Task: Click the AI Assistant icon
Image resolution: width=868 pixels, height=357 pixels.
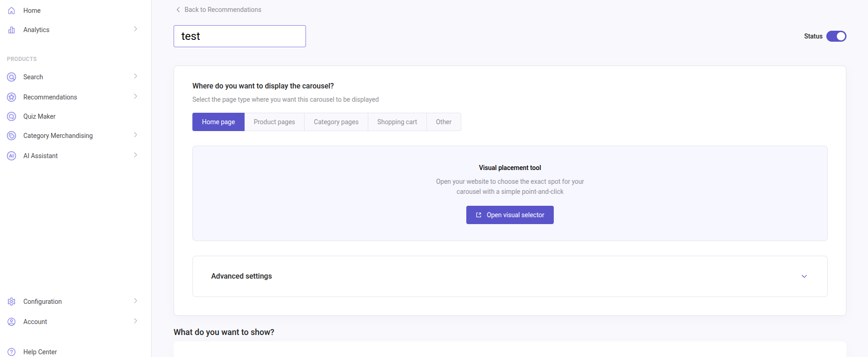Action: pos(11,156)
